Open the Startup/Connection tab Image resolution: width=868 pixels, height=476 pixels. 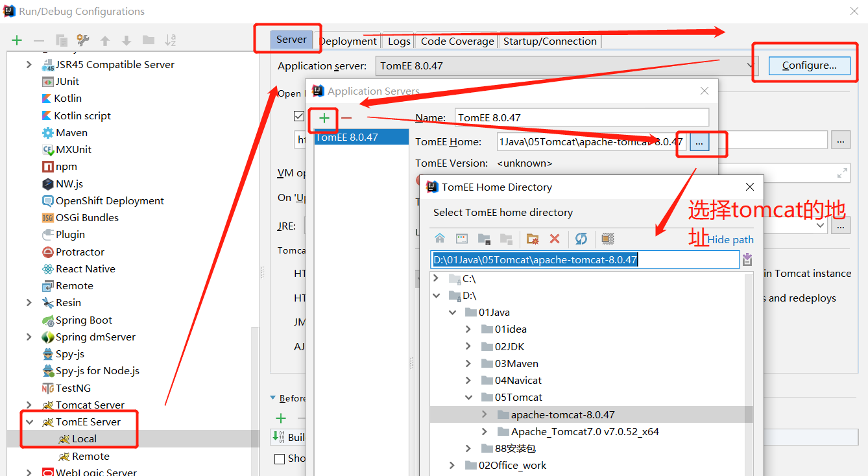point(550,41)
